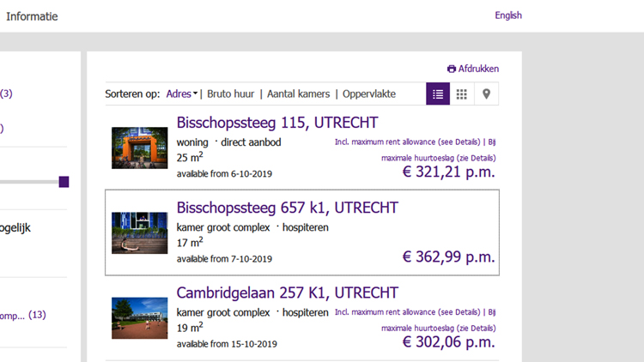Click the € 362,99 p.m. price
644x362 pixels.
448,256
